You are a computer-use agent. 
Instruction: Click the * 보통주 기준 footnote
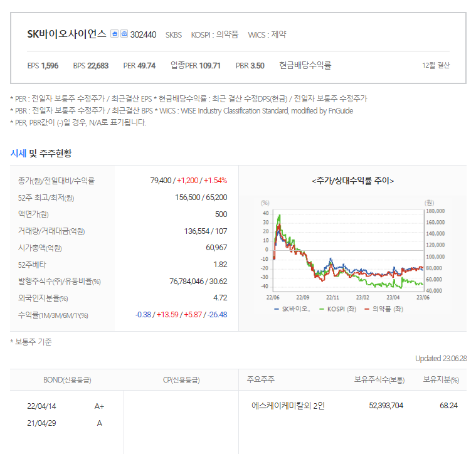pos(31,342)
